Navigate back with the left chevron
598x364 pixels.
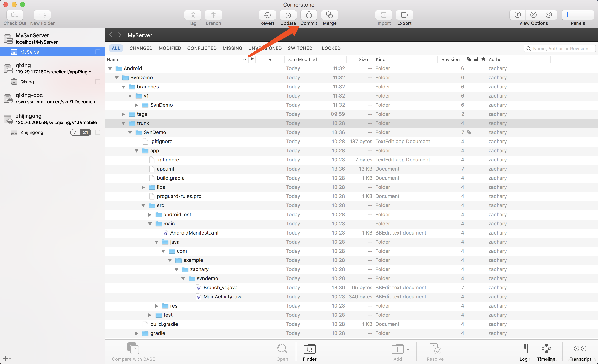pos(111,35)
